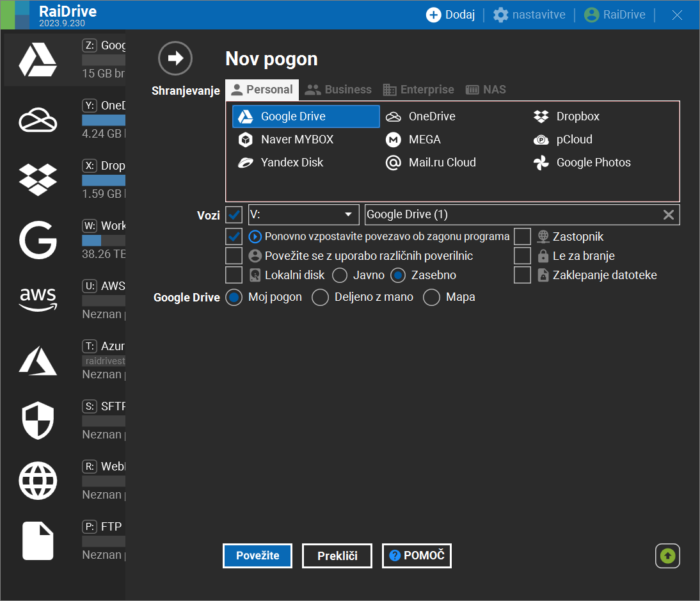The image size is (700, 601).
Task: Click the WebDAV globe icon in sidebar
Action: click(x=38, y=481)
